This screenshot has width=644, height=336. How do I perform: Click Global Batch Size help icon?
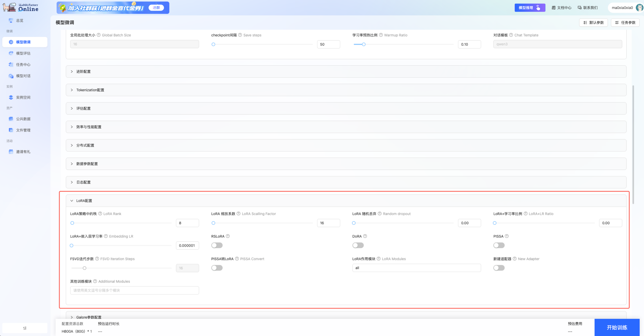pyautogui.click(x=98, y=35)
